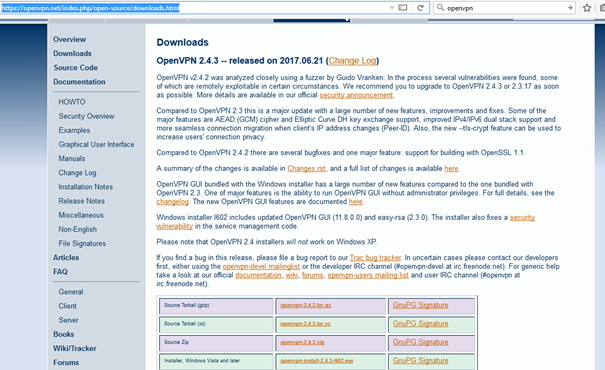Open the HOWTO sidebar link
Image resolution: width=605 pixels, height=370 pixels.
coord(72,102)
